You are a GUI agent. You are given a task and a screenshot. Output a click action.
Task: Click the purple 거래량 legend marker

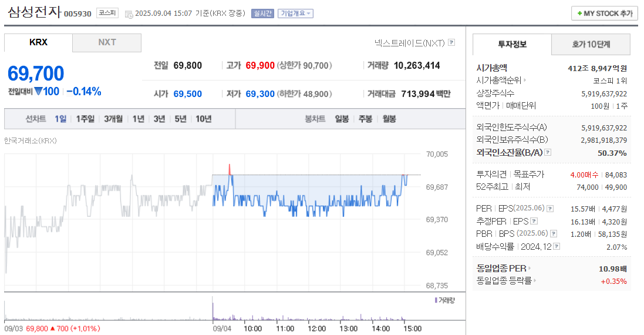tap(436, 300)
